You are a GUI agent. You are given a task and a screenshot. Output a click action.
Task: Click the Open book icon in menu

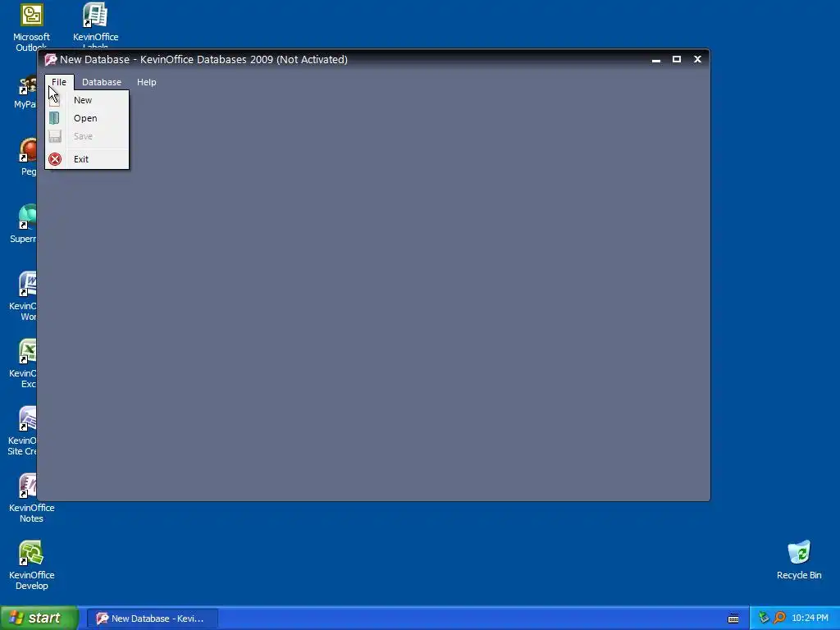[54, 118]
